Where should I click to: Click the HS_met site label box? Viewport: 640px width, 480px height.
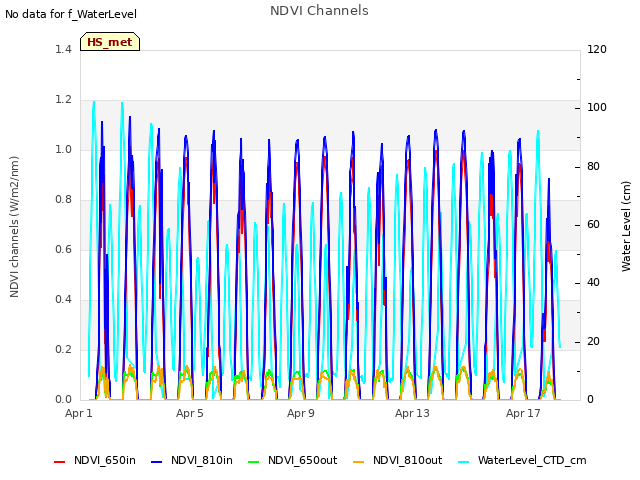click(110, 42)
